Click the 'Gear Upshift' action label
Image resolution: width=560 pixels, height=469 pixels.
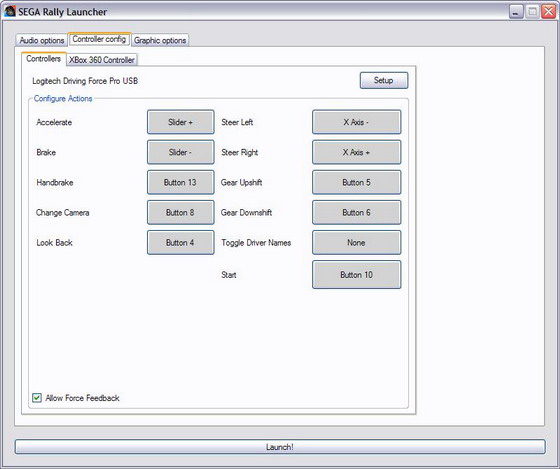(x=241, y=183)
